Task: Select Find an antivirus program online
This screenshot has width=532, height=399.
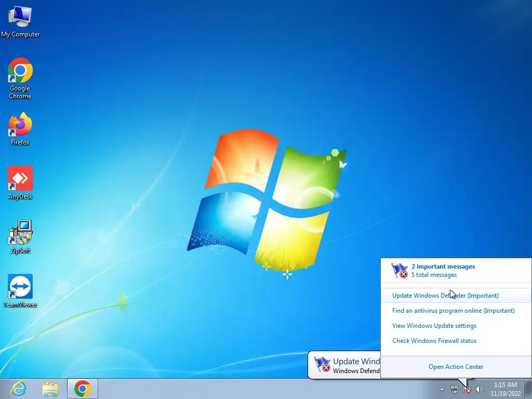Action: coord(453,311)
